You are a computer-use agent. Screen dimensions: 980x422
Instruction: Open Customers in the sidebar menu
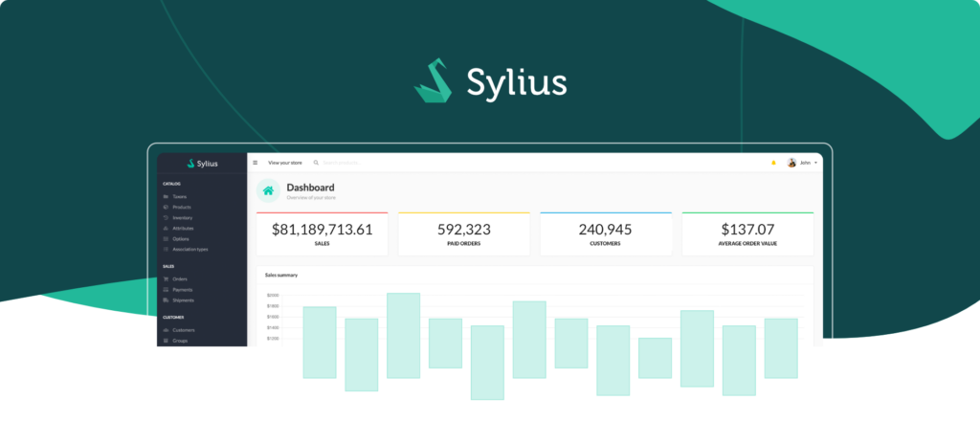(x=183, y=330)
